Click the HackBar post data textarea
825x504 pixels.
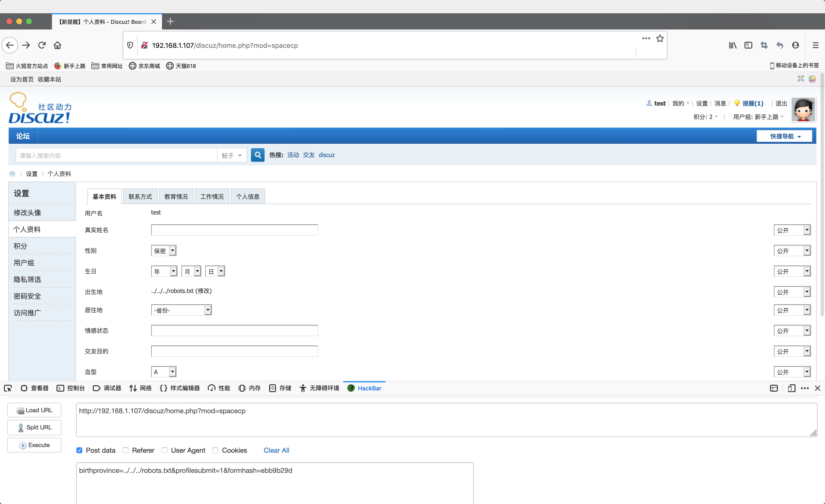point(275,483)
